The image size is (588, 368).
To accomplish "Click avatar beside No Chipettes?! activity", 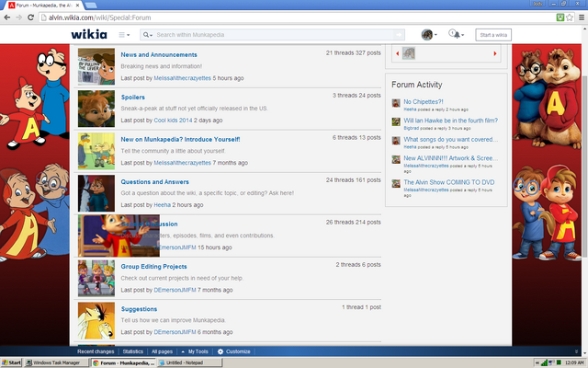I will (x=396, y=103).
